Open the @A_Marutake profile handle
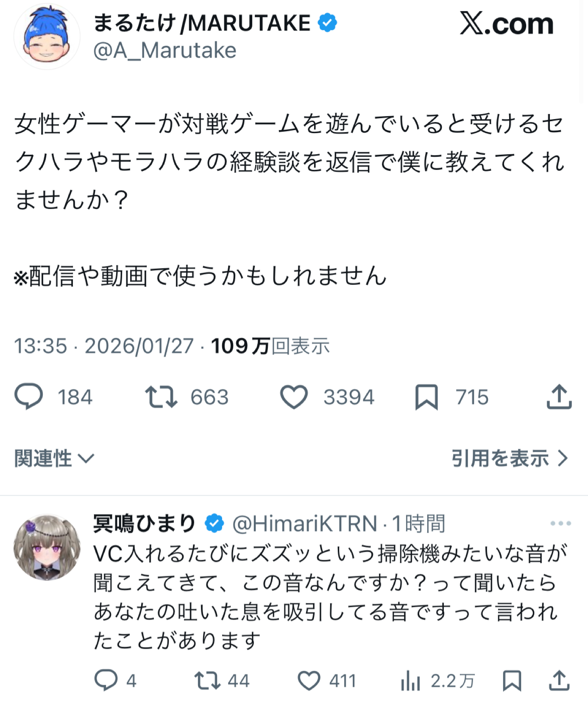 point(164,50)
